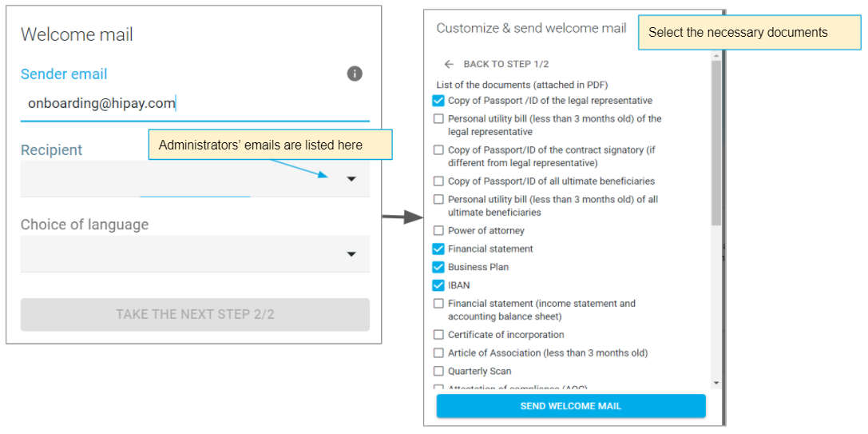Uncheck the Financial statement checkbox
Image resolution: width=868 pixels, height=434 pixels.
438,249
